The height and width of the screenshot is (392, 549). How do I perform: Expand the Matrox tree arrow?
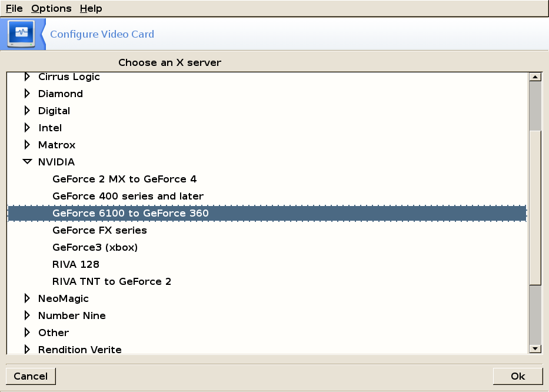(x=27, y=145)
